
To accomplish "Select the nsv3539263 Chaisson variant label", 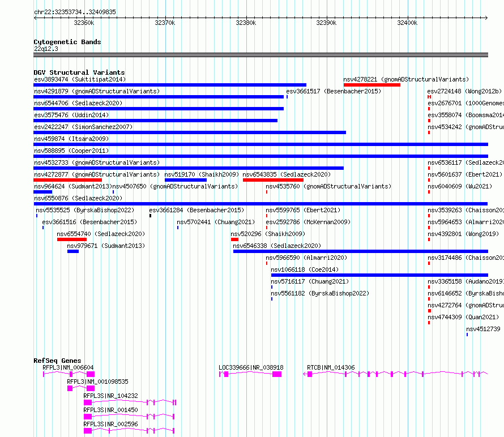I will click(465, 210).
